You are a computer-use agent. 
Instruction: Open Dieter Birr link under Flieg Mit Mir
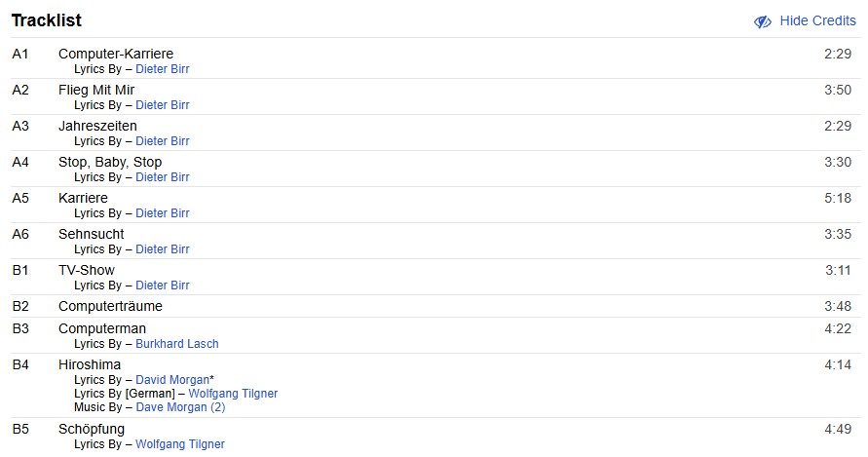(x=162, y=105)
